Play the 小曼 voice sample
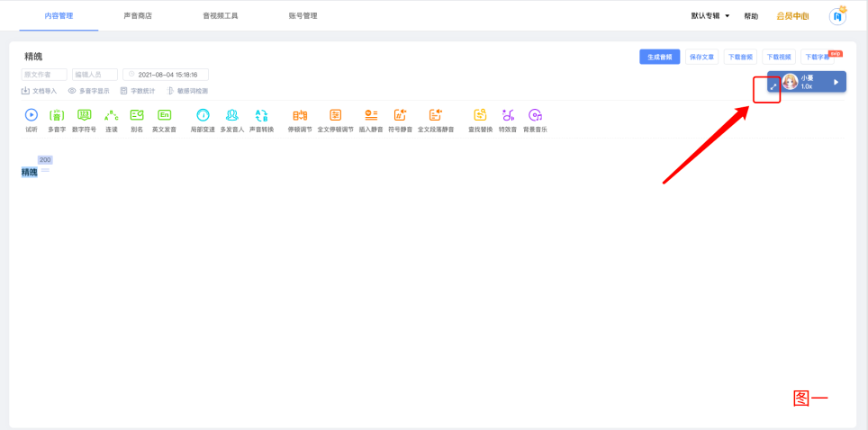 (x=836, y=82)
